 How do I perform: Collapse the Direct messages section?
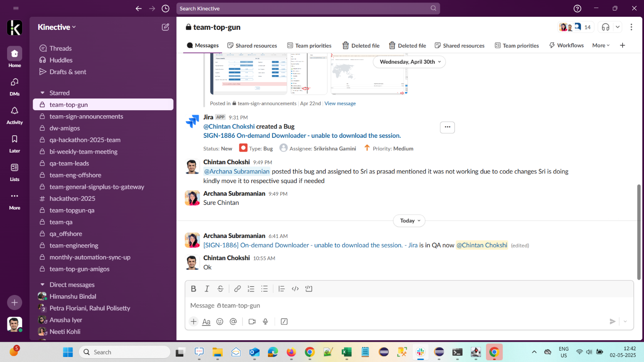click(x=42, y=285)
